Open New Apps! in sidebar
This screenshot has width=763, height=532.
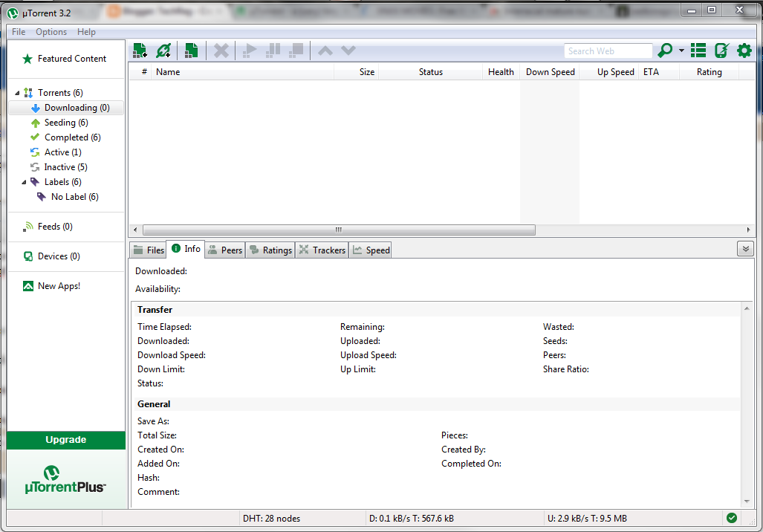coord(51,286)
